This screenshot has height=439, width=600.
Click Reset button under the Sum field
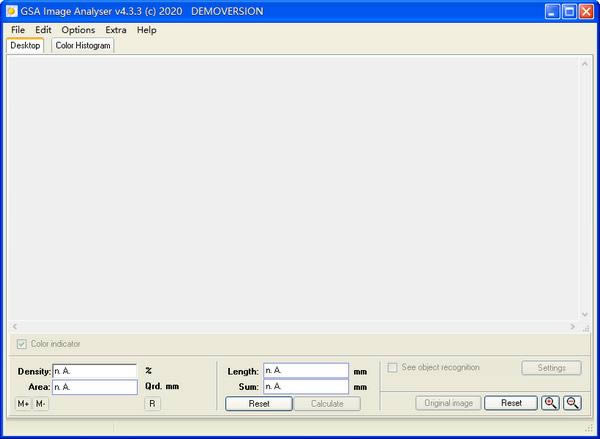coord(259,404)
